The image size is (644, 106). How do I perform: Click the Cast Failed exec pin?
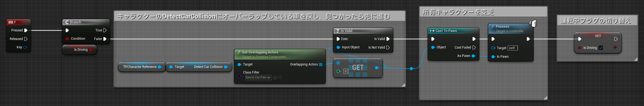(474, 47)
